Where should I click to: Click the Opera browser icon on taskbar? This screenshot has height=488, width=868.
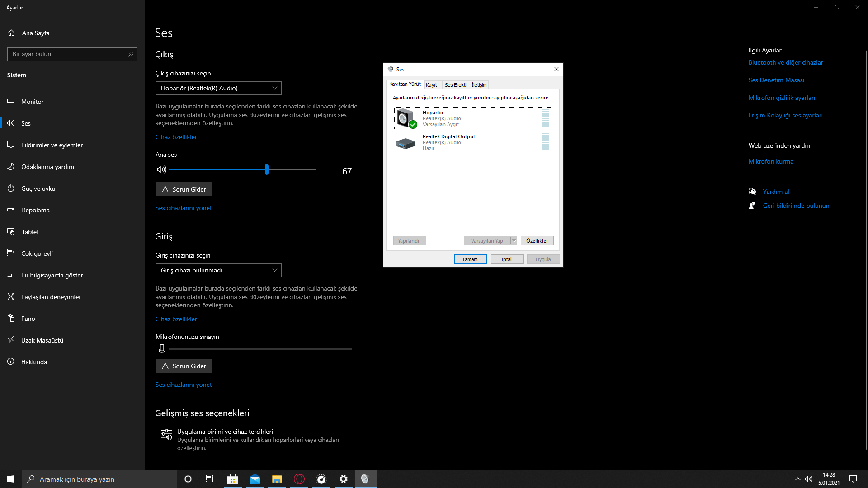(299, 479)
